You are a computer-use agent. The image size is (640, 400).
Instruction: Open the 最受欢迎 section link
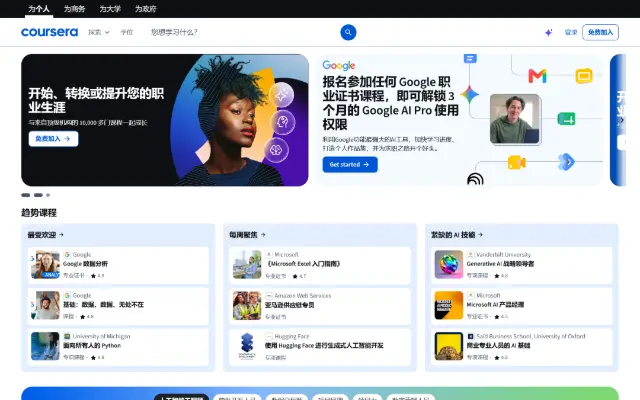tap(46, 235)
